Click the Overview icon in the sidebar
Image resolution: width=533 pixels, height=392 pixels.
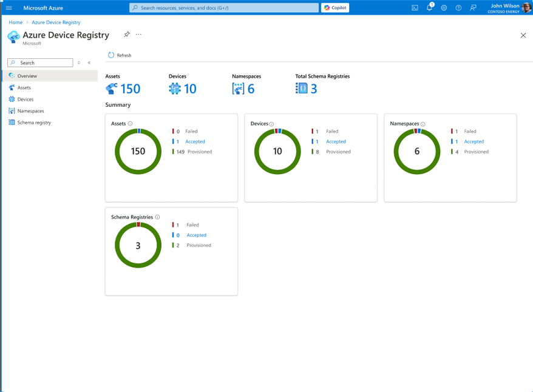click(12, 75)
